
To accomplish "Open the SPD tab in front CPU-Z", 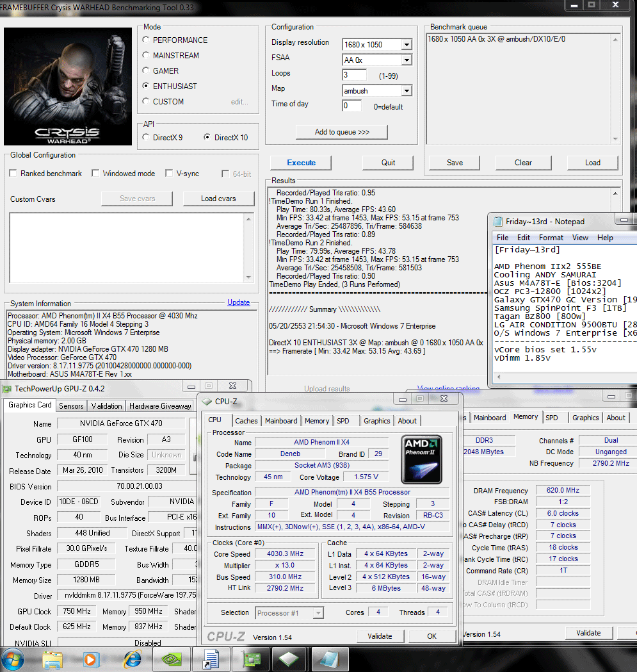I will [343, 421].
